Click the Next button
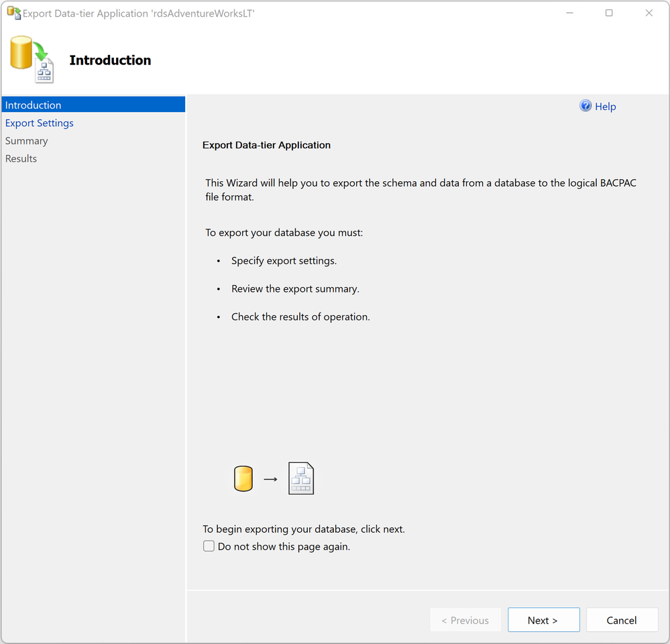This screenshot has height=644, width=670. [x=543, y=620]
